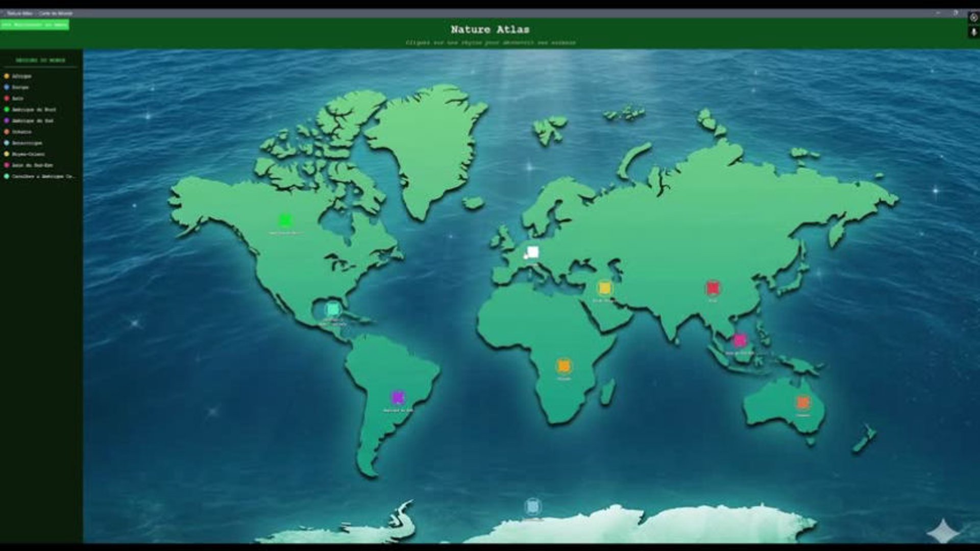Select the orange marker on Australia

[x=802, y=403]
